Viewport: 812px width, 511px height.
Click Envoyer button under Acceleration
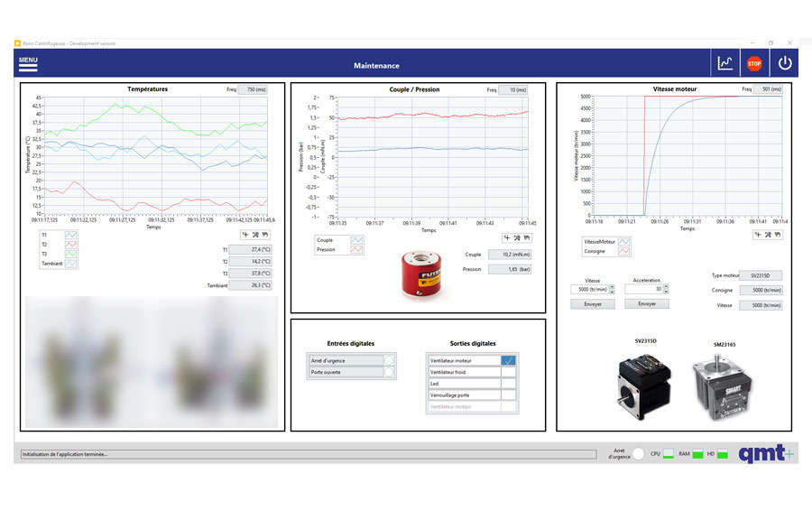(647, 304)
